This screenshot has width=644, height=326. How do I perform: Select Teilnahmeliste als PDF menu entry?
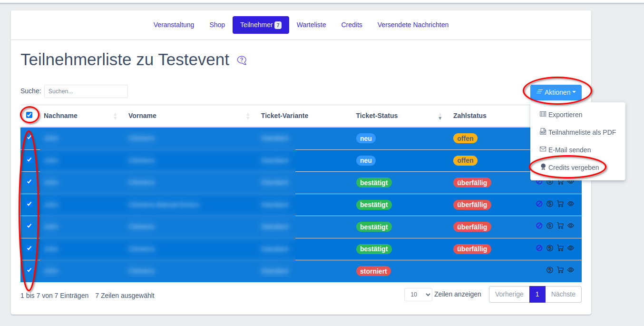coord(582,132)
